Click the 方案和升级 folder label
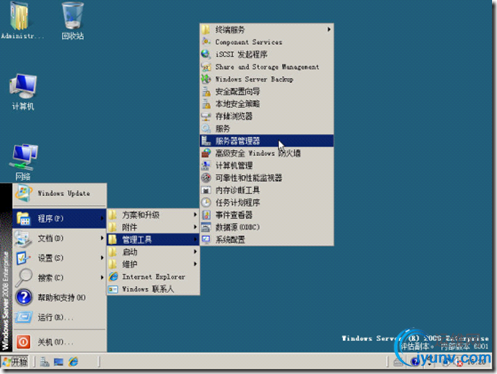The width and height of the screenshot is (497, 374). [x=141, y=215]
